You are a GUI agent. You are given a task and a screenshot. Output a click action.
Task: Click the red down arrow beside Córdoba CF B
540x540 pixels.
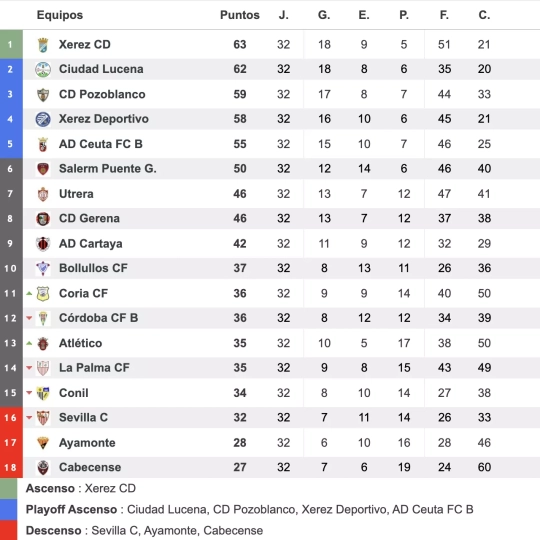point(29,318)
